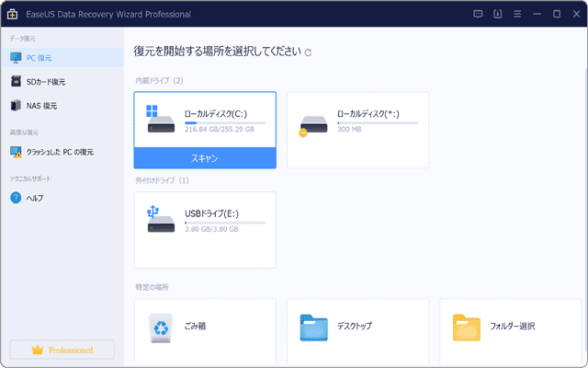Click the 内蔵ドライブ (2) section label
588x368 pixels.
tap(159, 81)
